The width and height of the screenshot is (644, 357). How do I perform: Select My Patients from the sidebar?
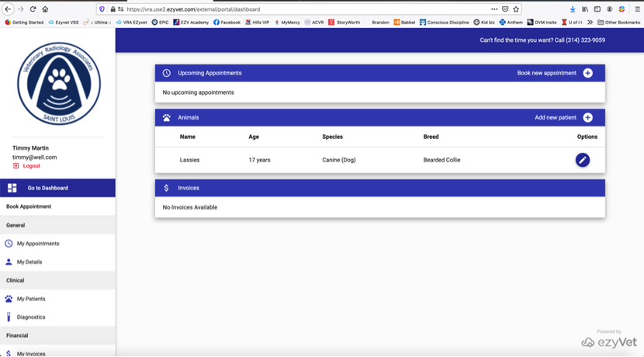click(x=31, y=299)
